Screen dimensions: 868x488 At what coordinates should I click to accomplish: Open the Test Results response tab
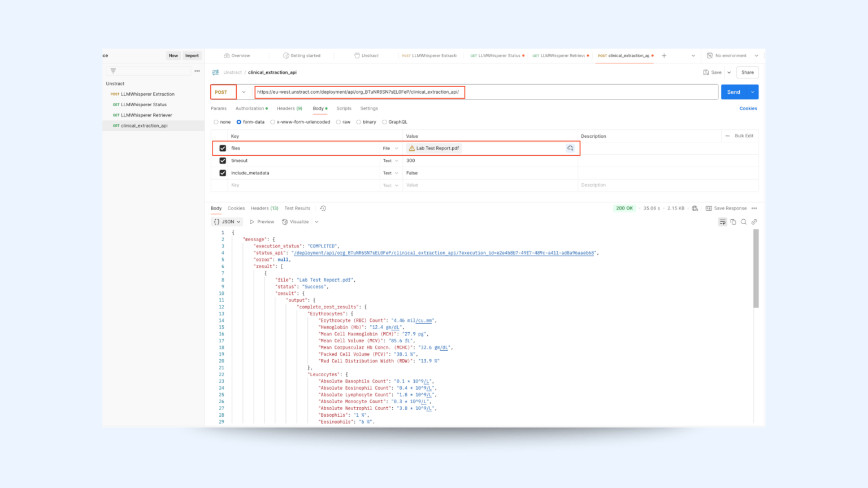pos(297,208)
